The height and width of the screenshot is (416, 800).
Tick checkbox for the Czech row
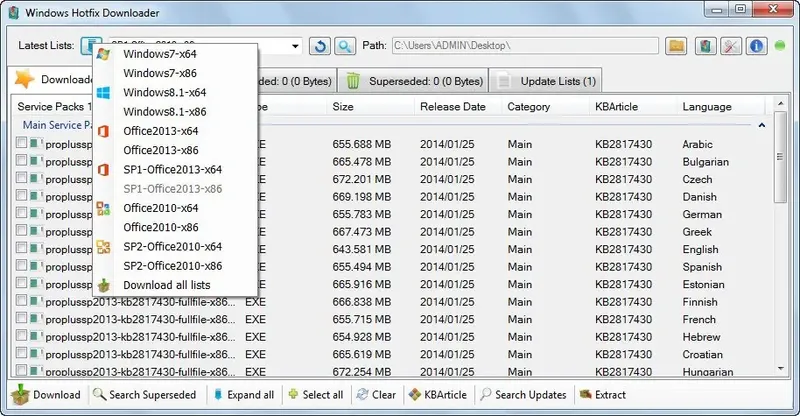(21, 178)
